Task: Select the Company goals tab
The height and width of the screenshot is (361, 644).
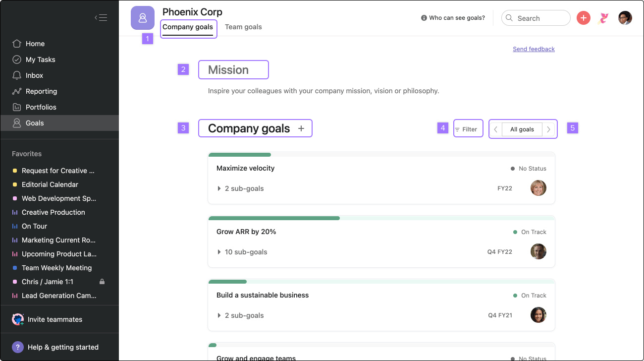Action: 188,27
